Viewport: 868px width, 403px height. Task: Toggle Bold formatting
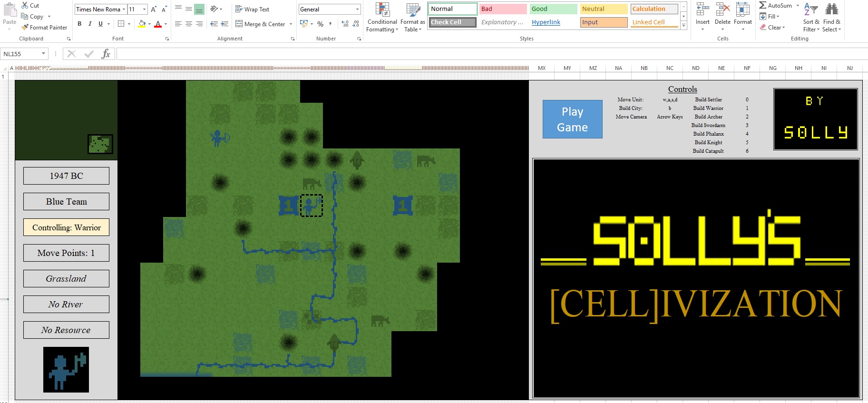click(x=79, y=24)
